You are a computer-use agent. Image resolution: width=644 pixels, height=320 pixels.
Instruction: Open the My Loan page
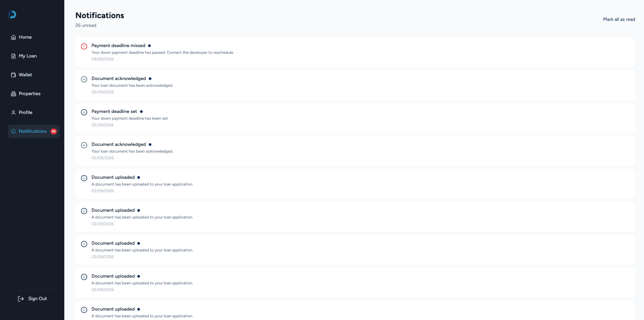point(34,56)
